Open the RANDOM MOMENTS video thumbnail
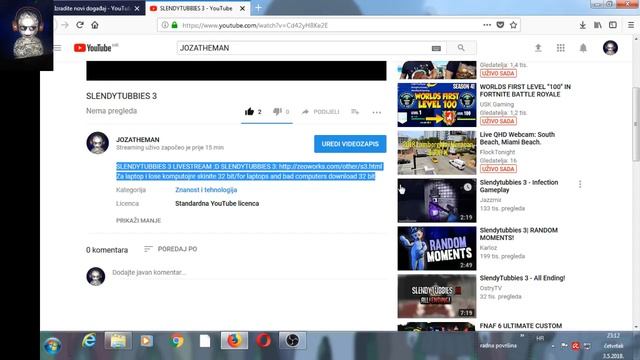This screenshot has height=360, width=640. pyautogui.click(x=437, y=248)
